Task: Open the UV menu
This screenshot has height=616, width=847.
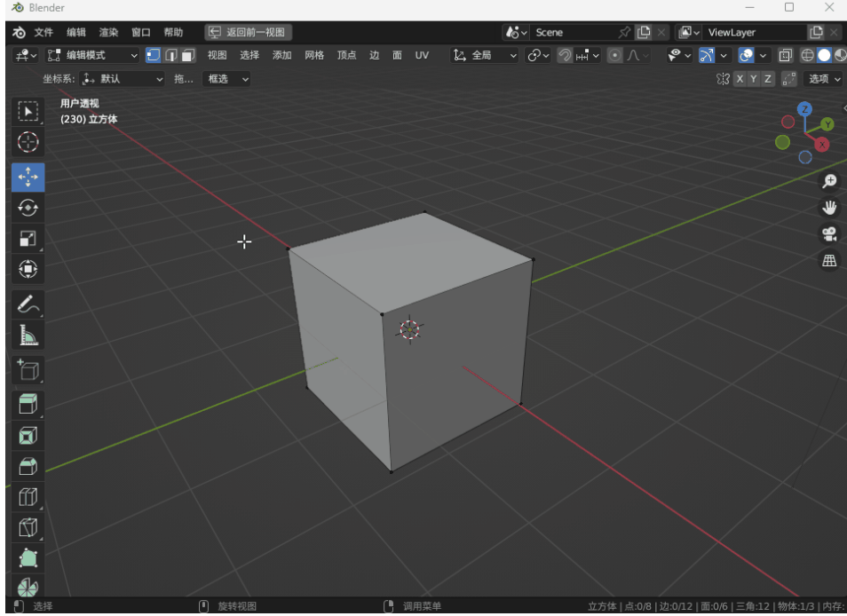Action: pyautogui.click(x=422, y=55)
